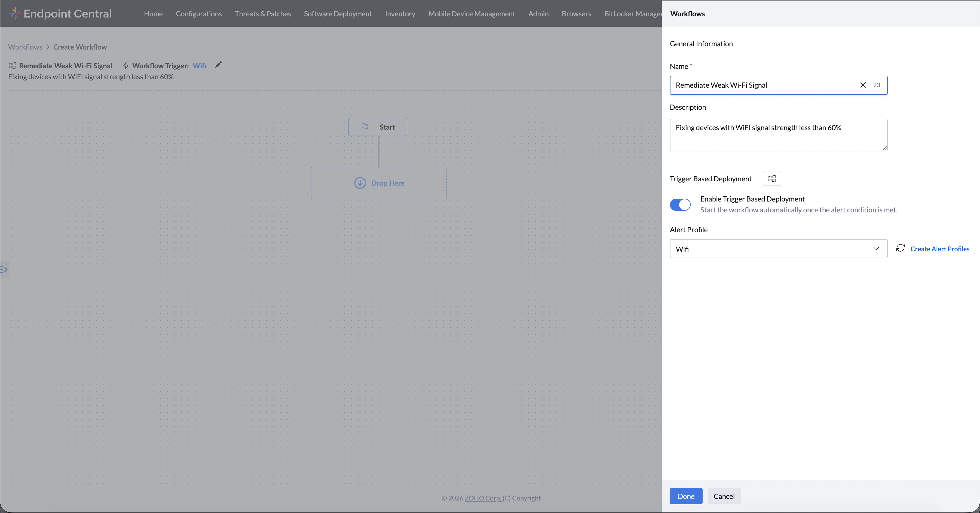Click the Windows icon before the workflow name
The width and height of the screenshot is (980, 513).
tap(13, 65)
